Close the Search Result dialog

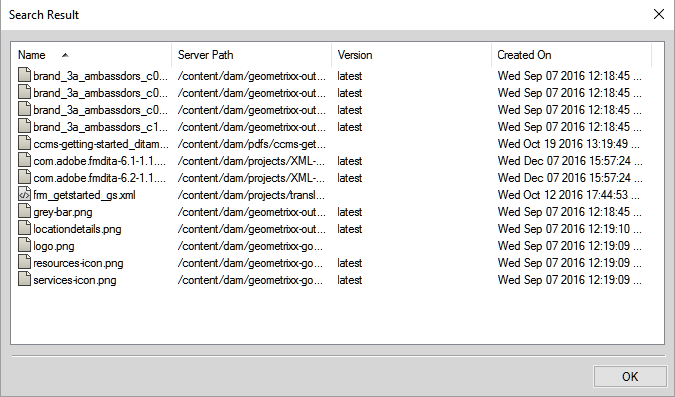[x=659, y=14]
